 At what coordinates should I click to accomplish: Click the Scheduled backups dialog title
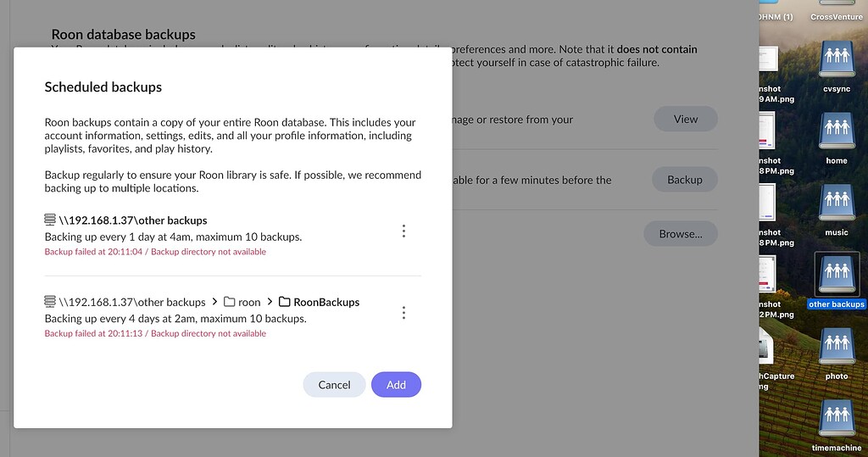(103, 87)
